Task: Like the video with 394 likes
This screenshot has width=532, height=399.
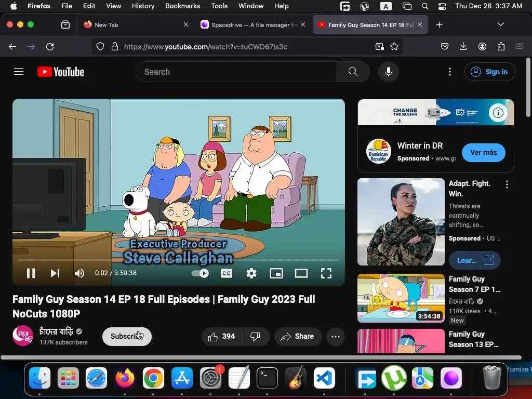Action: [x=222, y=336]
